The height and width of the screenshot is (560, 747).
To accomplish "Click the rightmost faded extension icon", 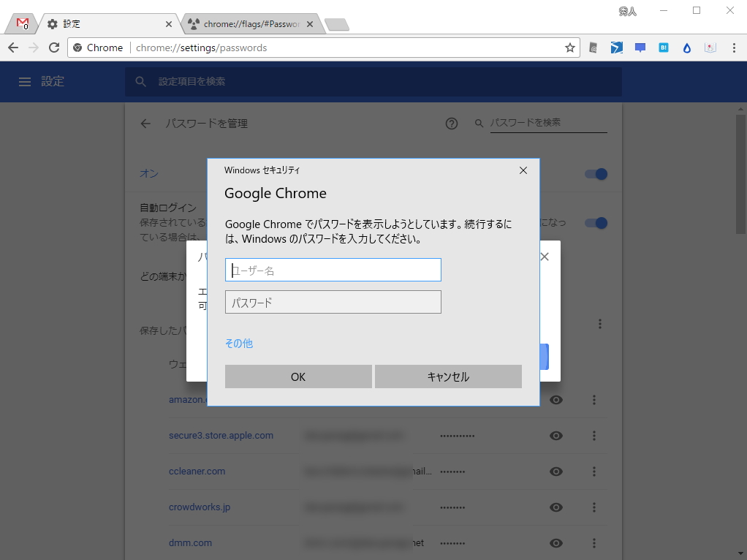I will click(x=710, y=48).
